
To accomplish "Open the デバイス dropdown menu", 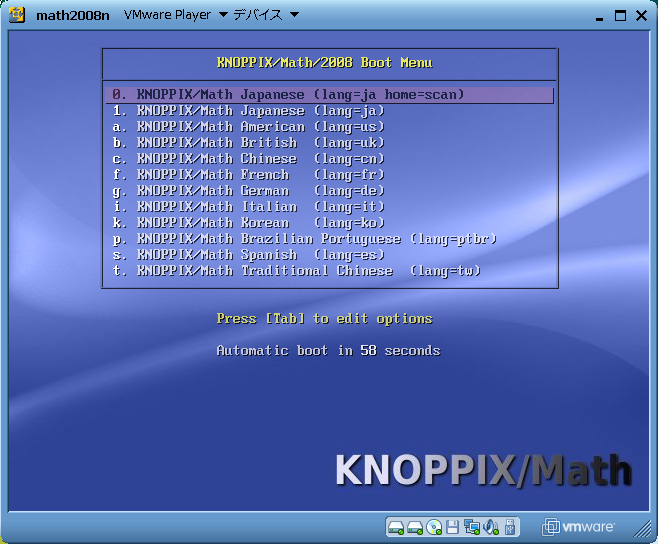I will 266,15.
